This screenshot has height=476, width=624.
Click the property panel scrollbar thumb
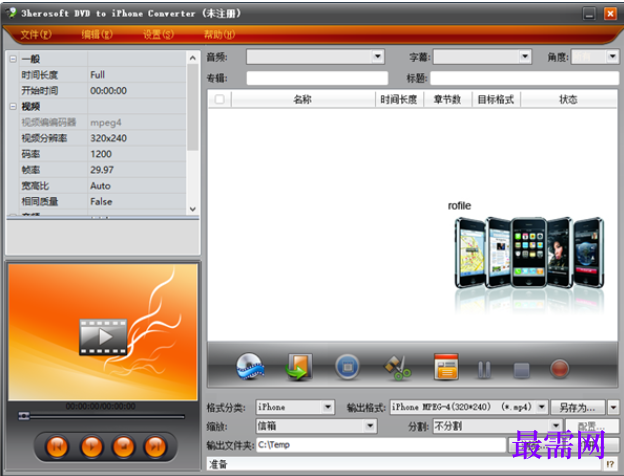pyautogui.click(x=193, y=107)
